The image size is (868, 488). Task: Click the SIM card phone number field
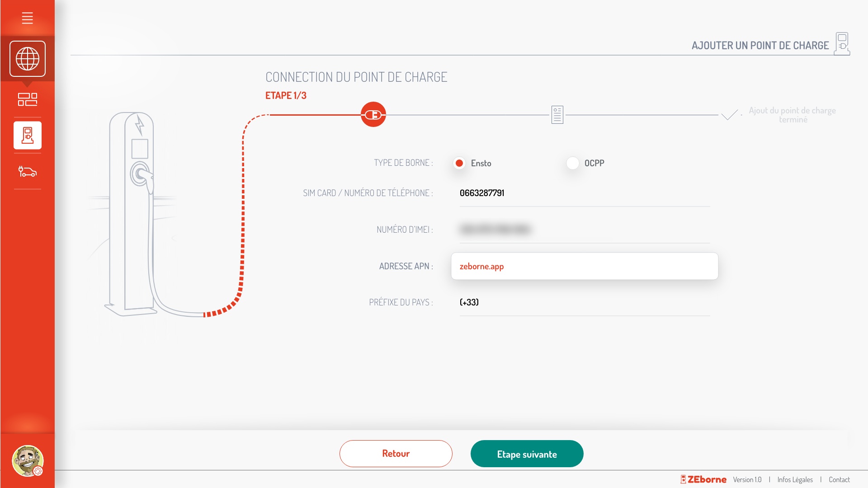point(584,193)
